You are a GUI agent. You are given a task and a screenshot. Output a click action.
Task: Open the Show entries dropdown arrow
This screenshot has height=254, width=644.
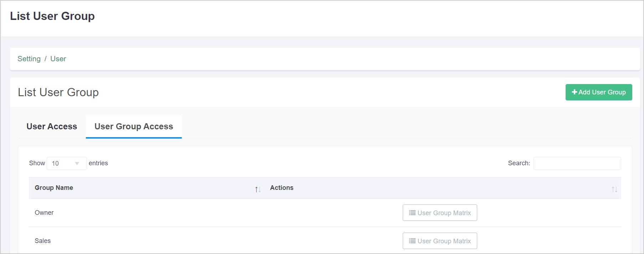77,163
